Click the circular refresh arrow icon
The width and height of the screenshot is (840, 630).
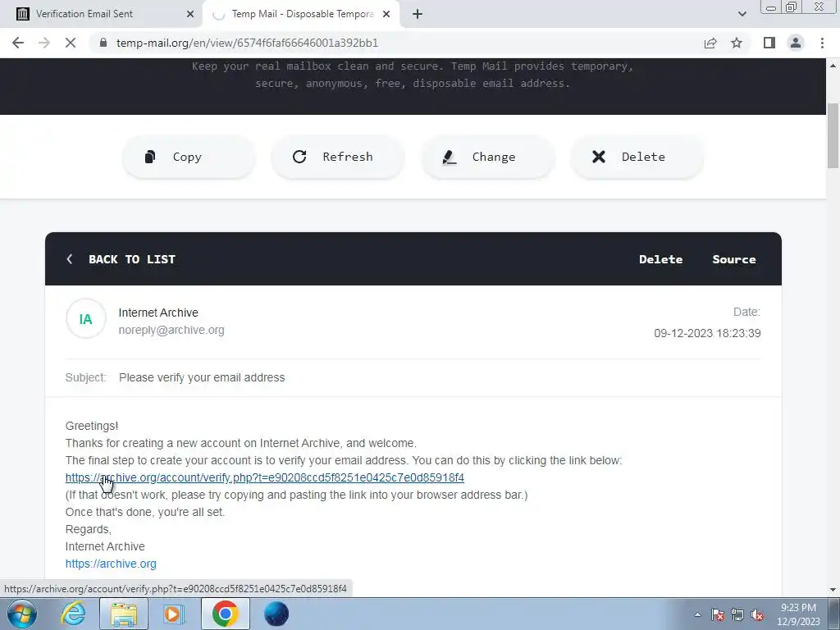[x=299, y=157]
